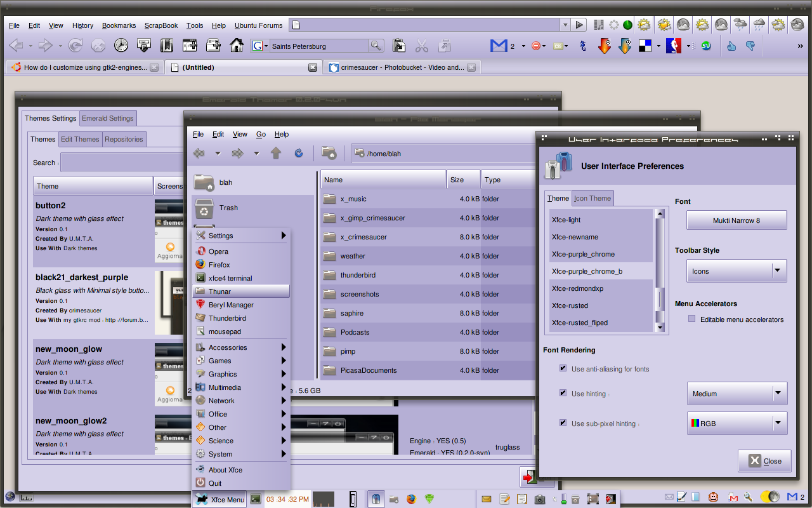Screen dimensions: 812x508
Task: Open the ScrapBook menu in Firefox
Action: point(161,25)
